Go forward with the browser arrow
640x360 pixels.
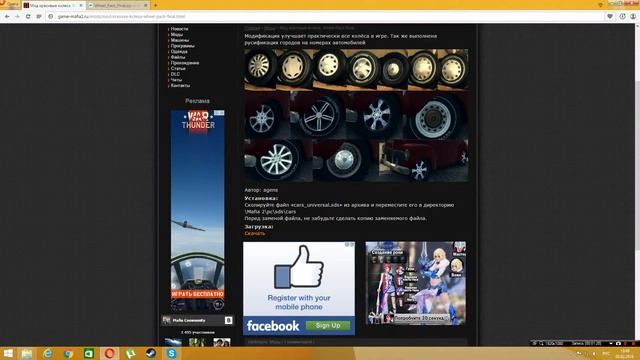(x=17, y=16)
